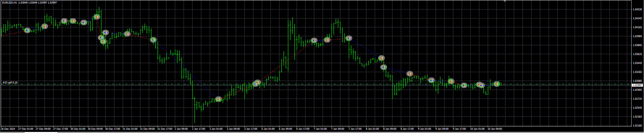Select the trade marker above 8 Jan 17:00
The image size is (644, 133).
point(410,74)
